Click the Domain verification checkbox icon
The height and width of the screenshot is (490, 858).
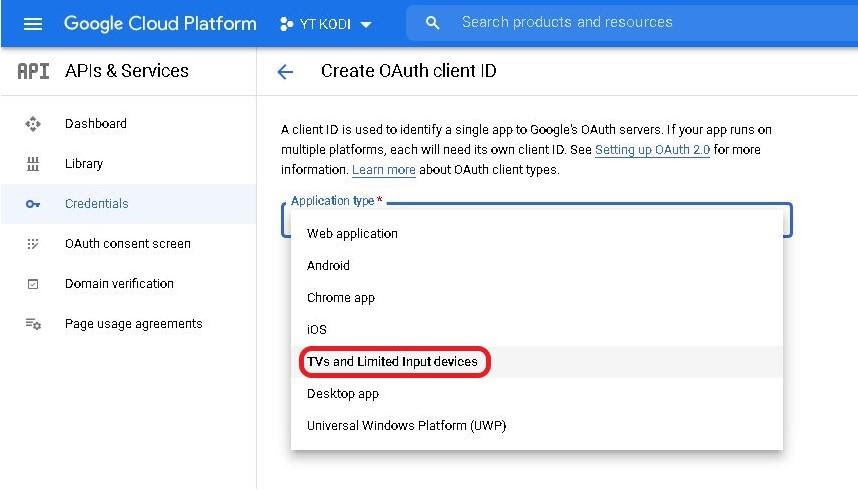pyautogui.click(x=33, y=284)
